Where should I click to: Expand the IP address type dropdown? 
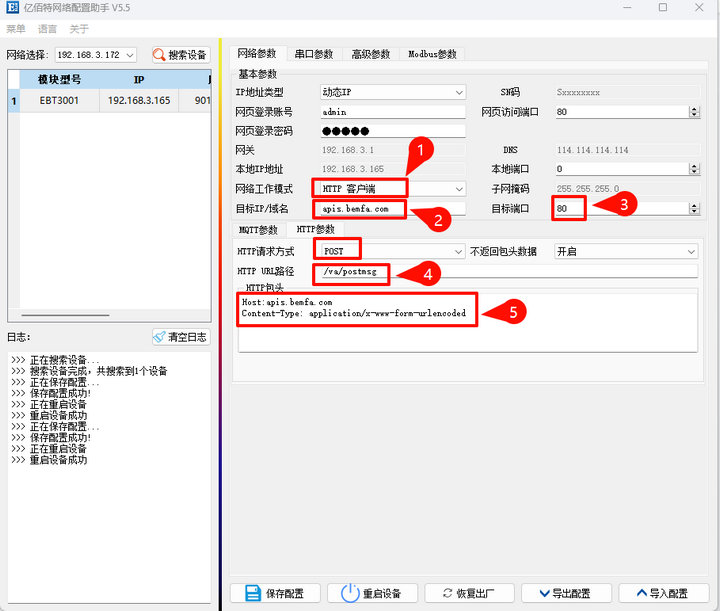pos(459,92)
